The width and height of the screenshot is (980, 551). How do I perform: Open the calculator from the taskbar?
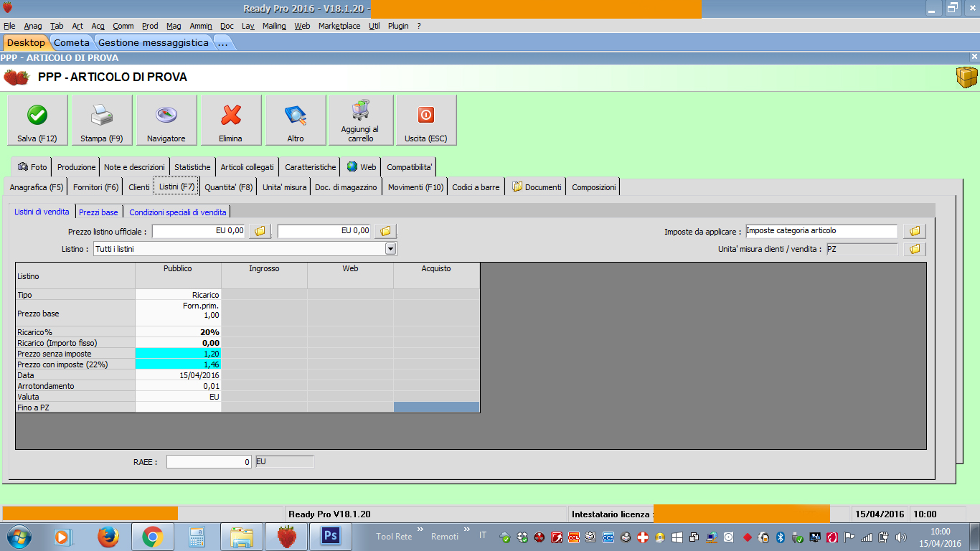pyautogui.click(x=197, y=536)
